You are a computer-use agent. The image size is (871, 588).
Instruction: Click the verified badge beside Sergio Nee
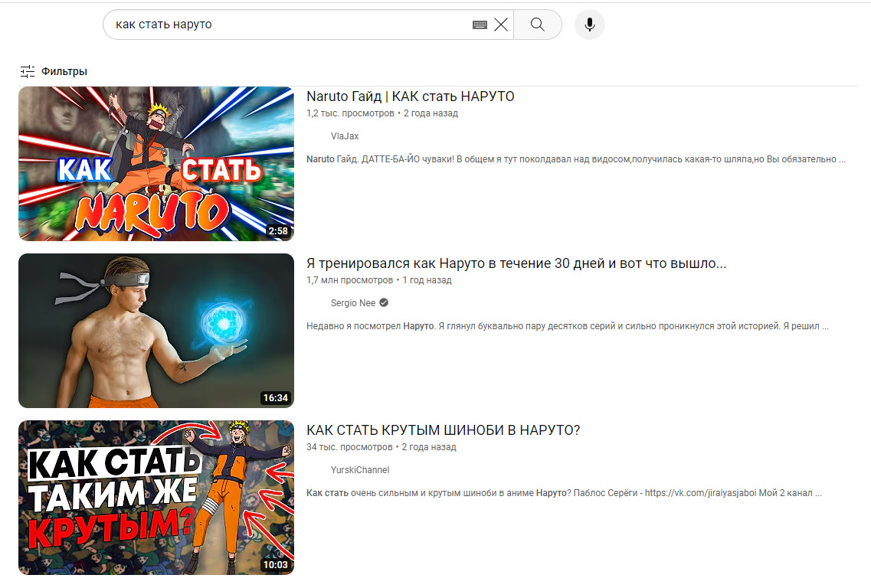[384, 302]
